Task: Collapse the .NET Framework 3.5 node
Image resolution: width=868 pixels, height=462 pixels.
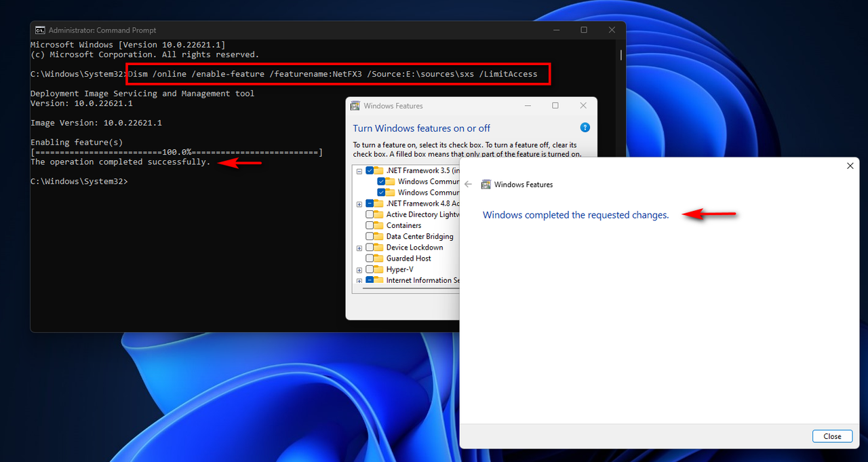Action: pos(359,171)
